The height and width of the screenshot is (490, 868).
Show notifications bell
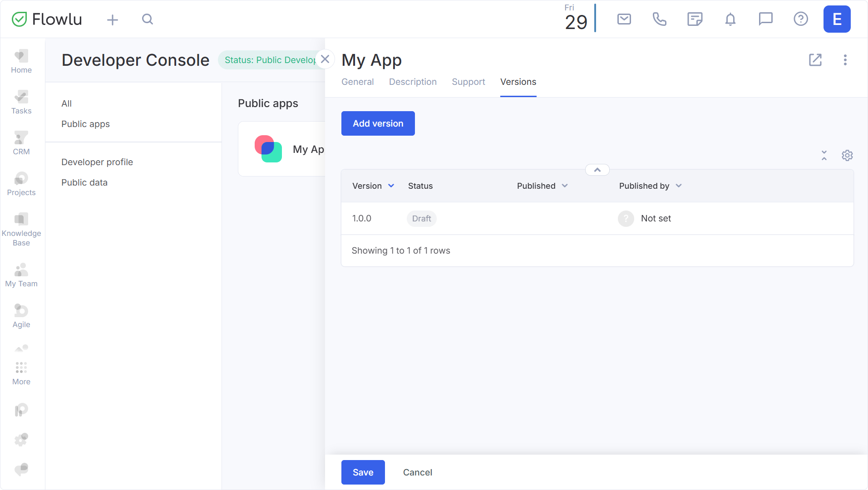coord(730,19)
